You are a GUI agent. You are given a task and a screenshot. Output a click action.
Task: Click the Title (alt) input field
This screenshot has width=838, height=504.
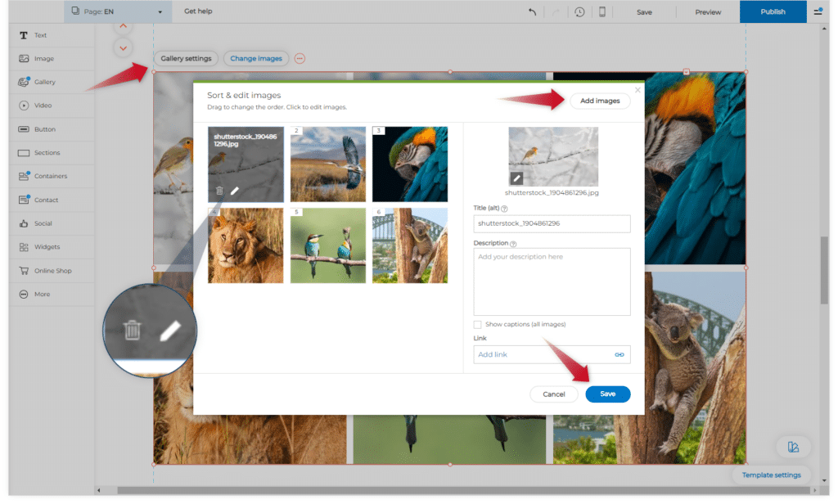[552, 223]
